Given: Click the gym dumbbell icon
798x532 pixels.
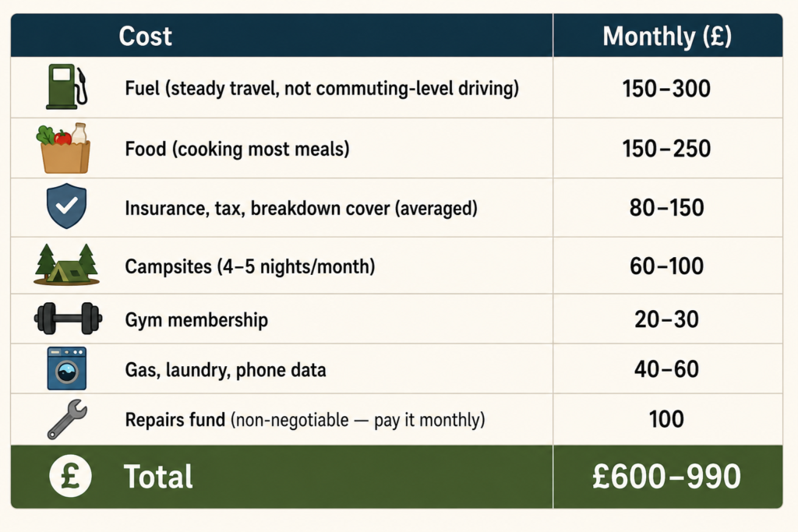Looking at the screenshot, I should pyautogui.click(x=69, y=319).
